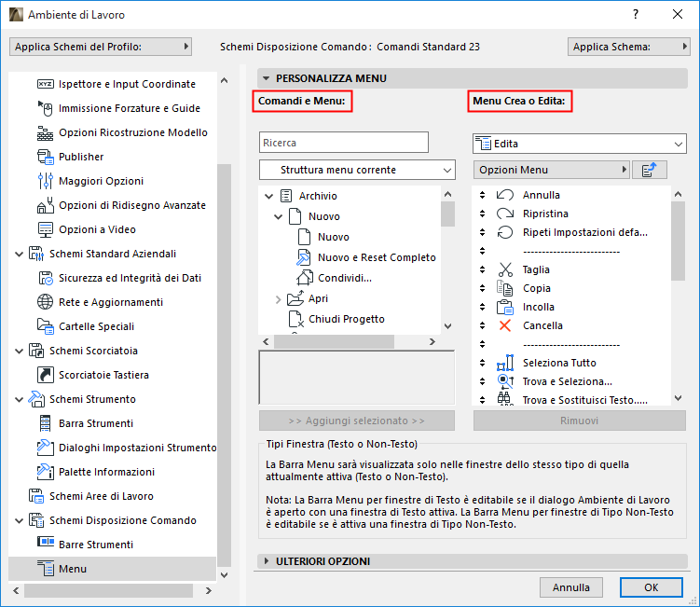
Task: Click the Aggiungi selezionato button
Action: pos(357,421)
